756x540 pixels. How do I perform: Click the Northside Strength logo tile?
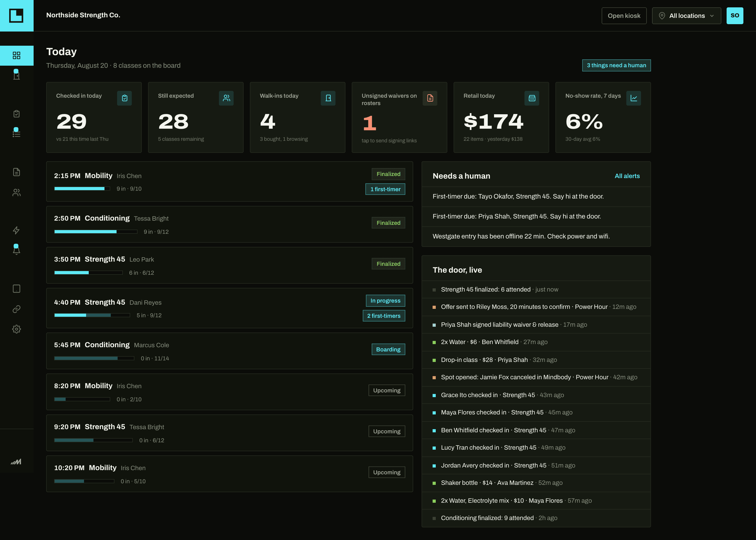click(17, 16)
